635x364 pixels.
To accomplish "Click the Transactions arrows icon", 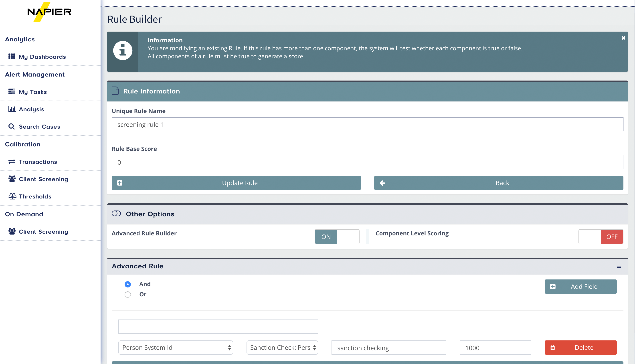I will pyautogui.click(x=12, y=162).
